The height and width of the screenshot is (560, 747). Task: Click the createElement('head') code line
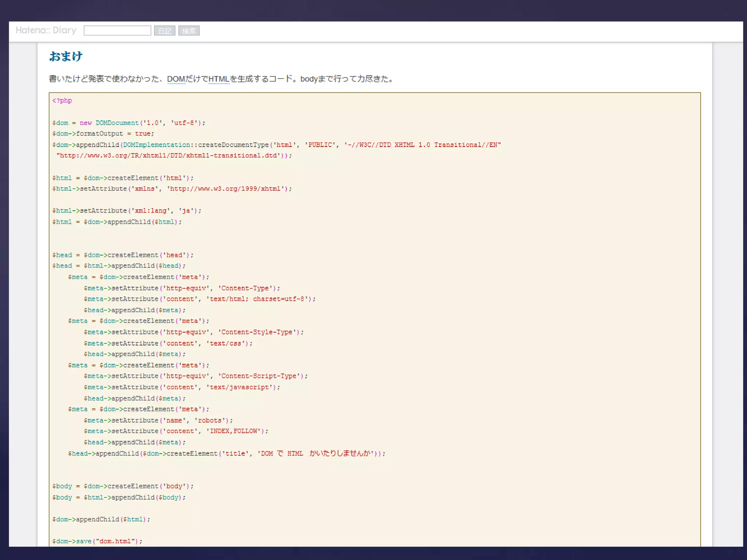[123, 255]
